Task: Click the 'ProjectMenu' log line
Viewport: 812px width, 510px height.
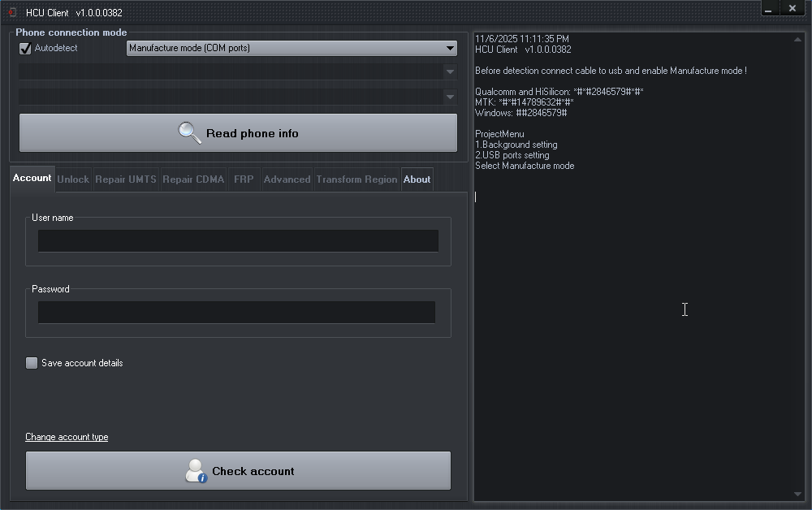Action: tap(499, 134)
